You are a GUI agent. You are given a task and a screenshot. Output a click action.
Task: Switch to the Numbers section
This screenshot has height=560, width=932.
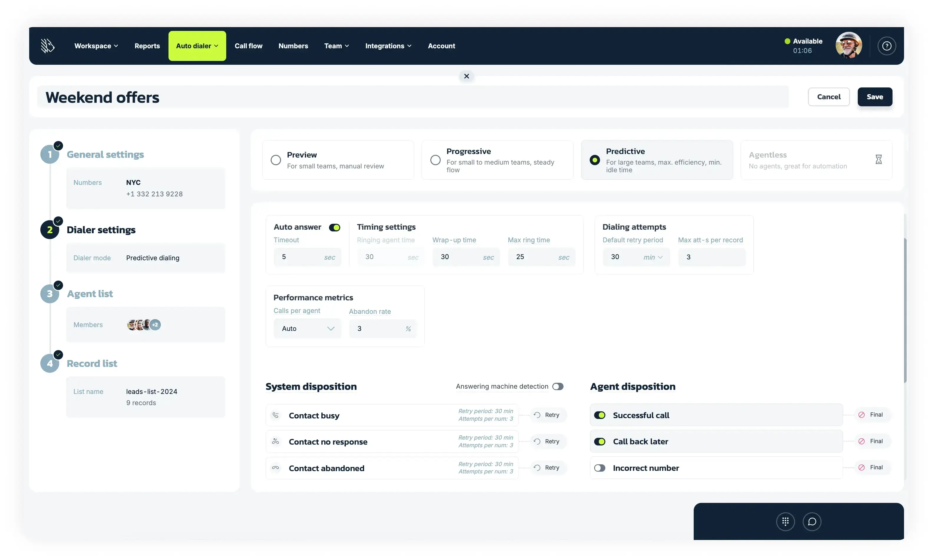[293, 46]
